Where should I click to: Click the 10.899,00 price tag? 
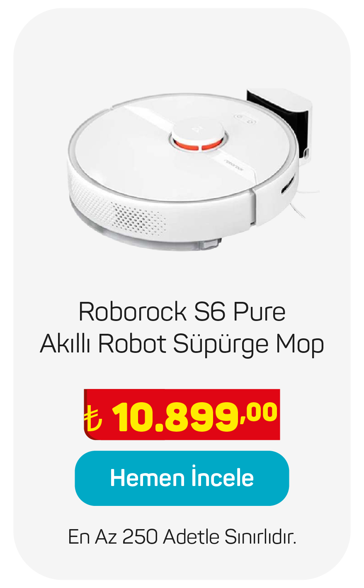pos(182,414)
